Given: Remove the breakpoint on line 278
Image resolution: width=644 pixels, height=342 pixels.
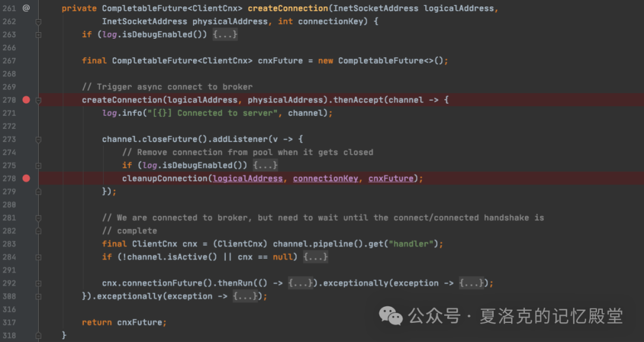Looking at the screenshot, I should click(x=26, y=178).
